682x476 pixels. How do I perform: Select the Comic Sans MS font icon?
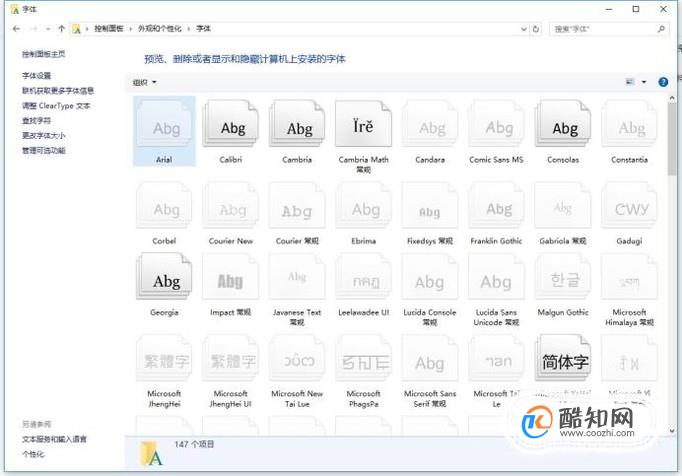click(497, 124)
